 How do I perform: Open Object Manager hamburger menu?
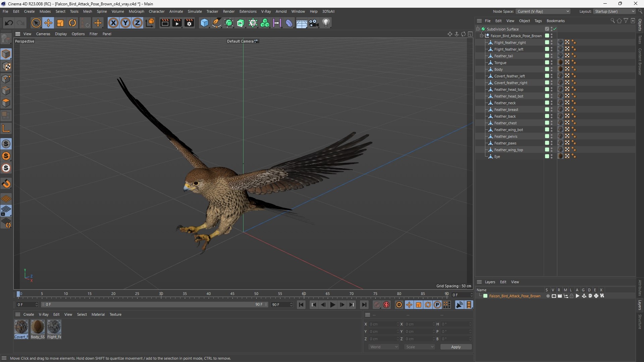click(x=479, y=21)
